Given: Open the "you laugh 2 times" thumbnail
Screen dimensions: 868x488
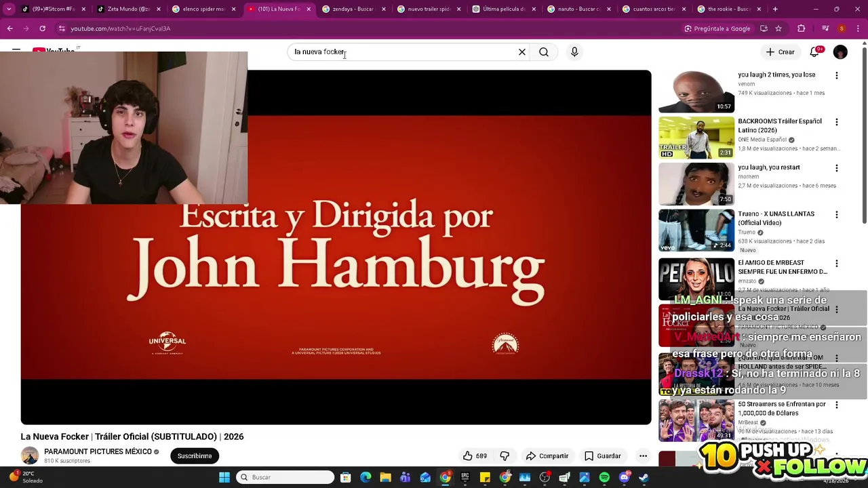Looking at the screenshot, I should [696, 91].
